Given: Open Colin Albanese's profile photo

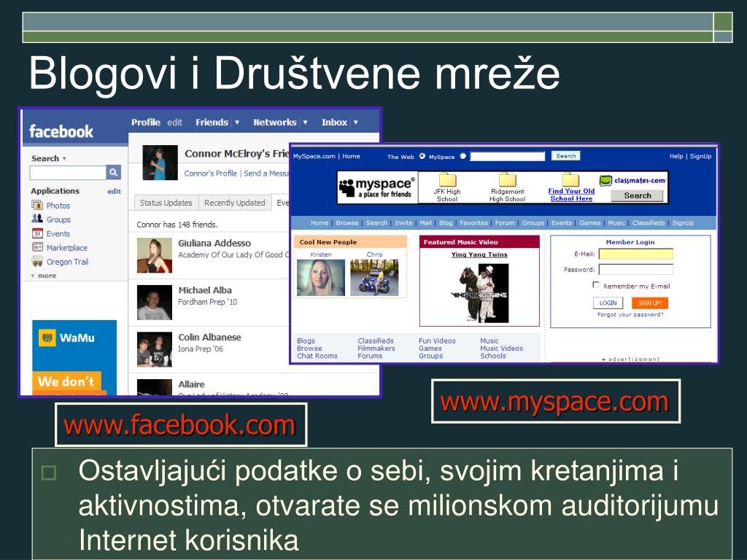Looking at the screenshot, I should (x=155, y=349).
